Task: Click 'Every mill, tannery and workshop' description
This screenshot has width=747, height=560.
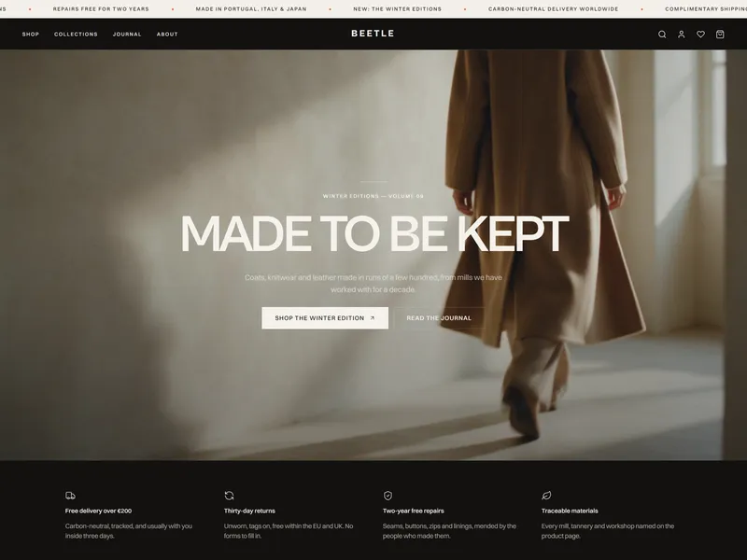Action: coord(608,531)
